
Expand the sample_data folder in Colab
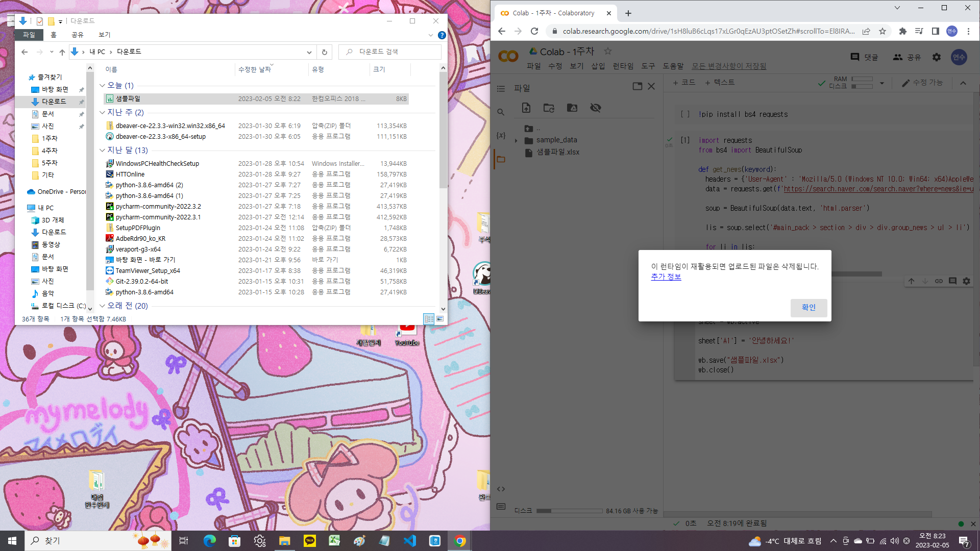coord(516,140)
